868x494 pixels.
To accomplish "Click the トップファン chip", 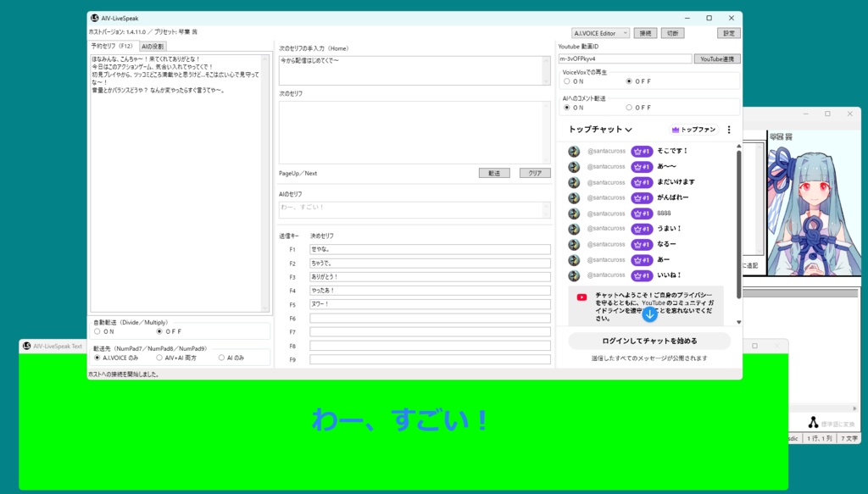I will pyautogui.click(x=693, y=130).
